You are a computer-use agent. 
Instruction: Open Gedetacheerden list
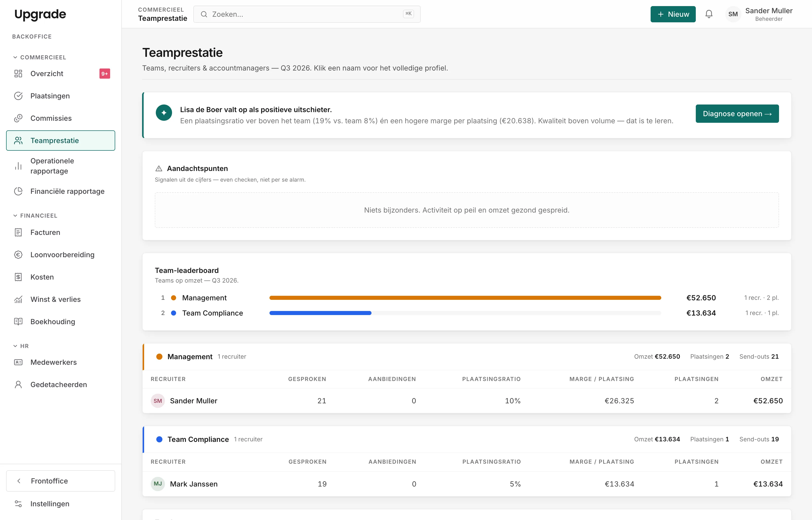pos(60,384)
